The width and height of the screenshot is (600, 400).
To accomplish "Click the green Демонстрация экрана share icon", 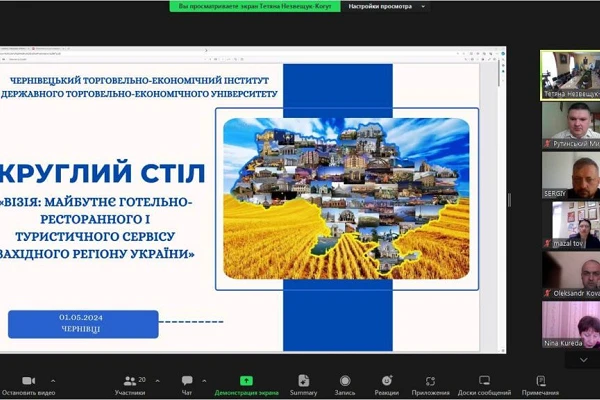I will pos(247,381).
